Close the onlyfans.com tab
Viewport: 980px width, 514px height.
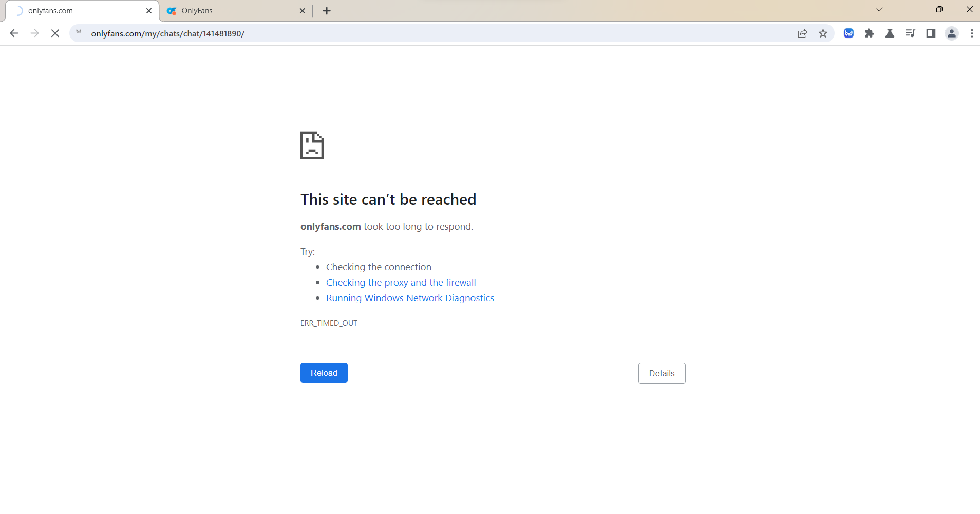[149, 11]
